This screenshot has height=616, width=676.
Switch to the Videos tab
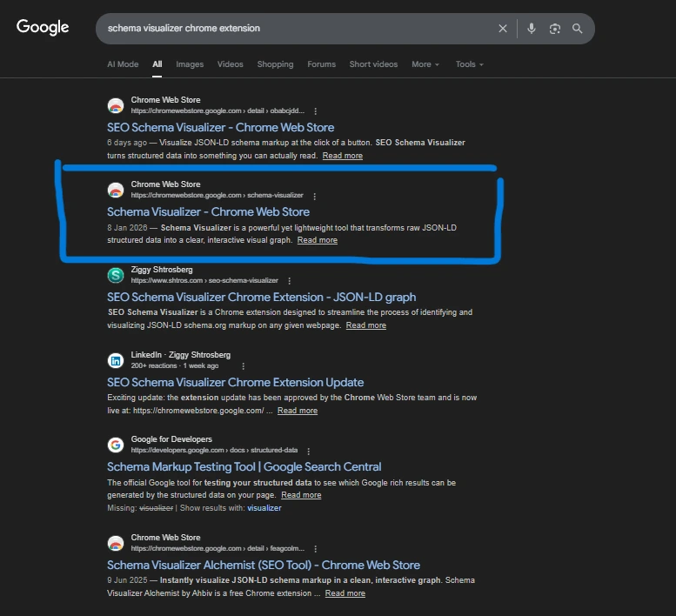[231, 64]
